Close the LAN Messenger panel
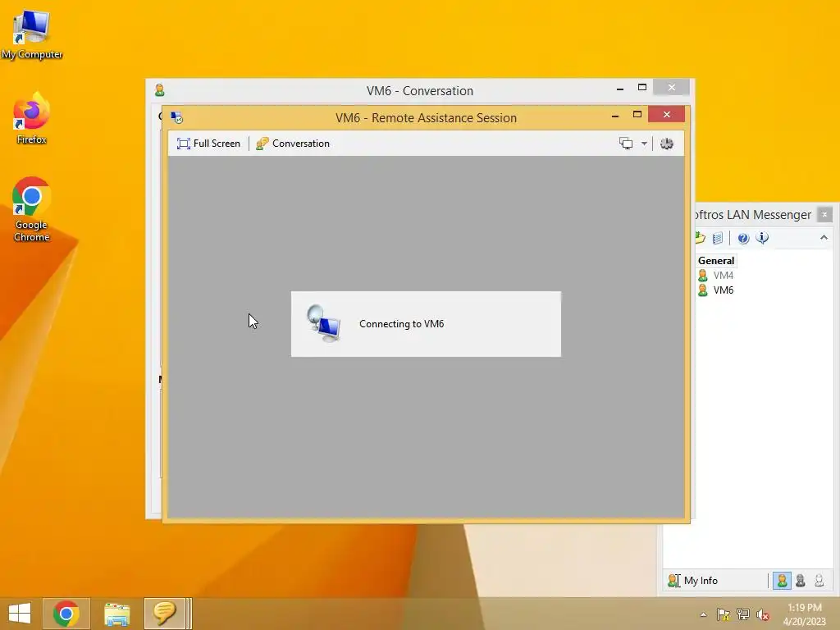 pyautogui.click(x=824, y=214)
